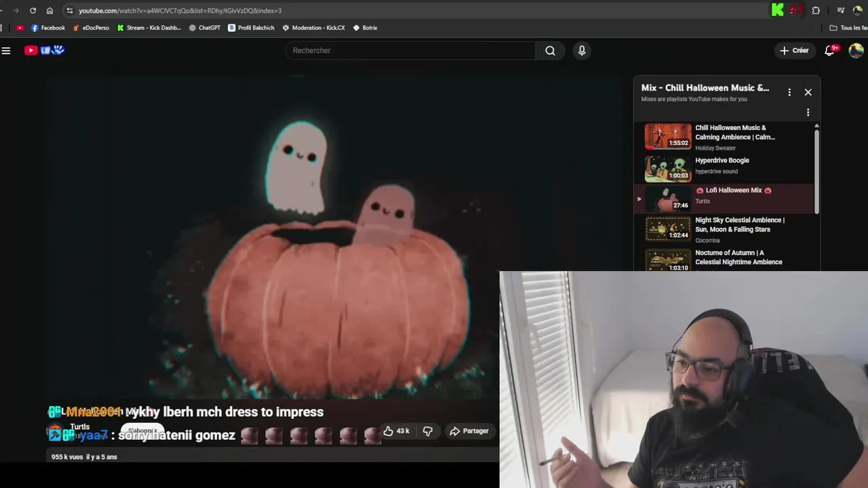868x488 pixels.
Task: Close the Mix playlist panel
Action: tap(808, 92)
